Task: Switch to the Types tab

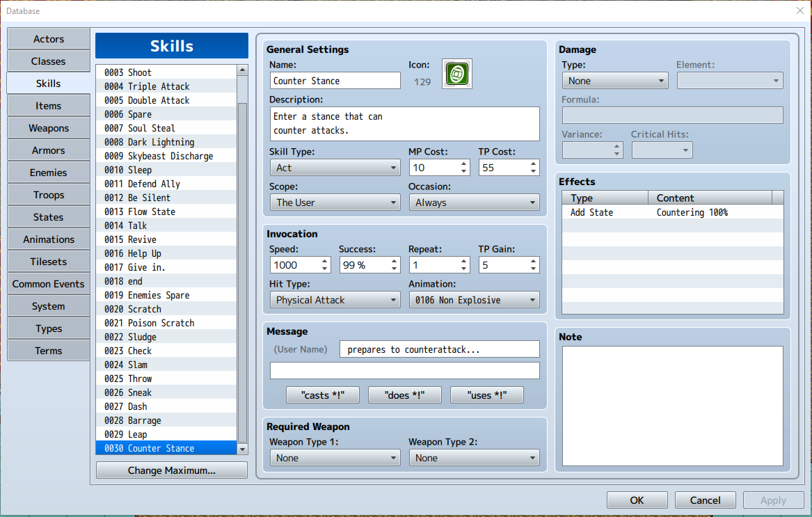Action: (49, 328)
